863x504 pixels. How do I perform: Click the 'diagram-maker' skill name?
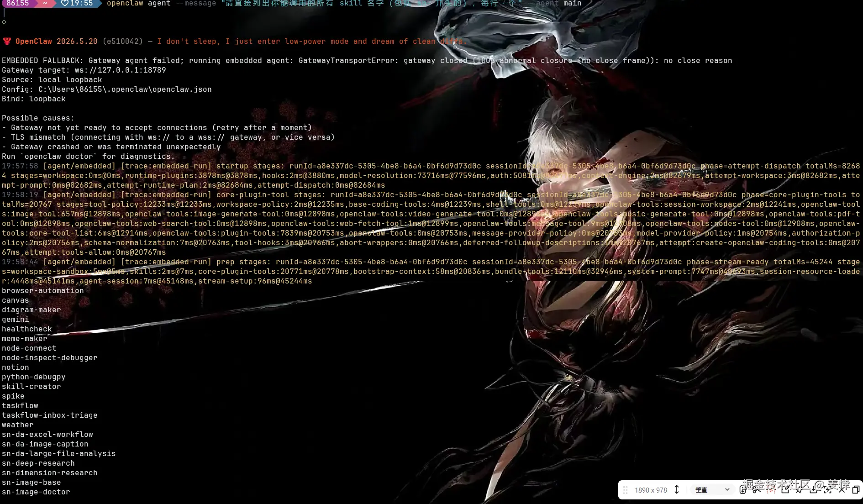[32, 310]
